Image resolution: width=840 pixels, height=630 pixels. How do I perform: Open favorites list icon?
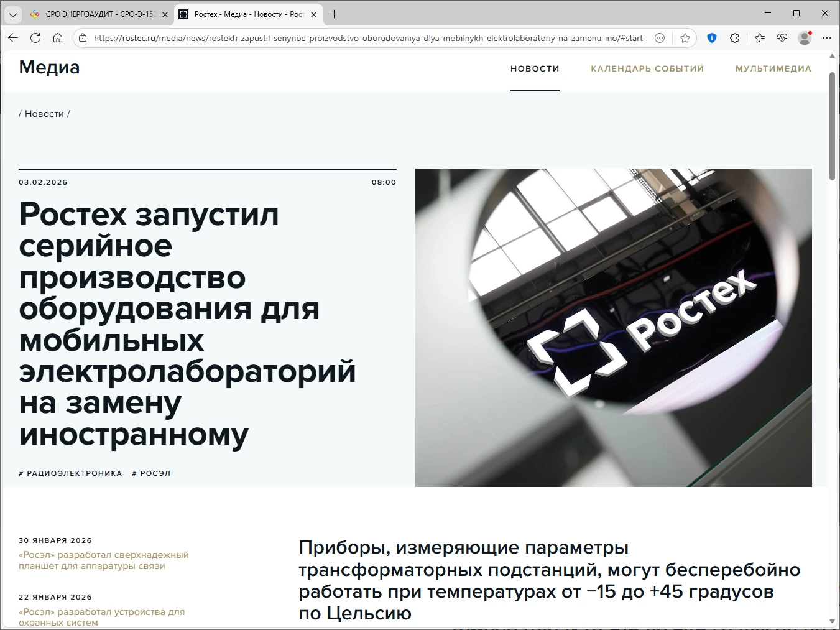pos(760,38)
